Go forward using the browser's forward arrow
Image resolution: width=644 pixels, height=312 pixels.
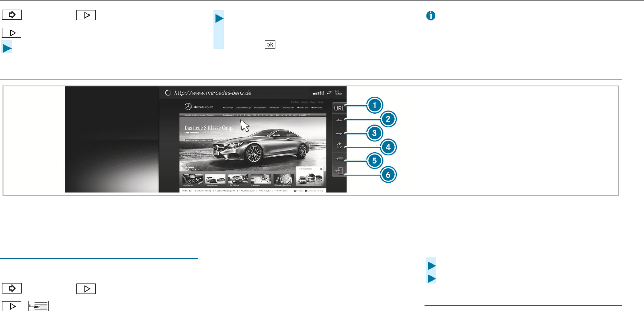(339, 133)
